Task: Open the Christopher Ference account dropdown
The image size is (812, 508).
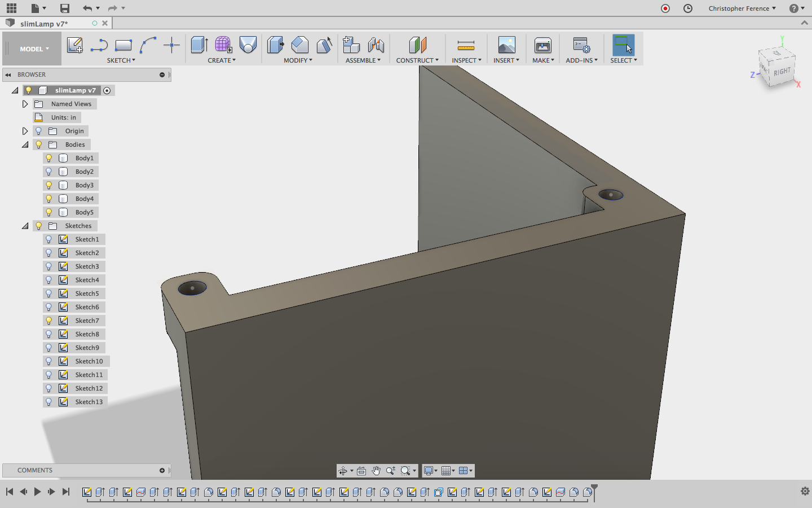Action: [x=742, y=8]
